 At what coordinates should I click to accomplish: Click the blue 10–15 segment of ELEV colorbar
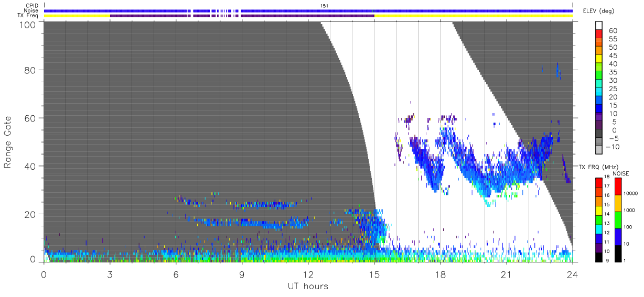599,109
